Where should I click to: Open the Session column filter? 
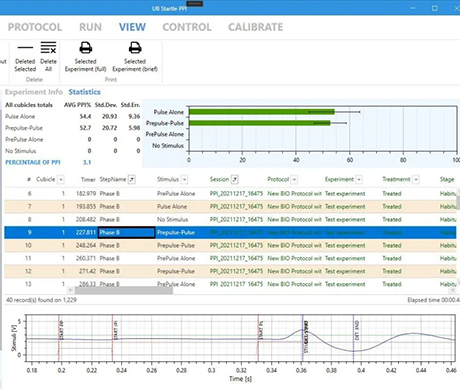click(x=235, y=180)
